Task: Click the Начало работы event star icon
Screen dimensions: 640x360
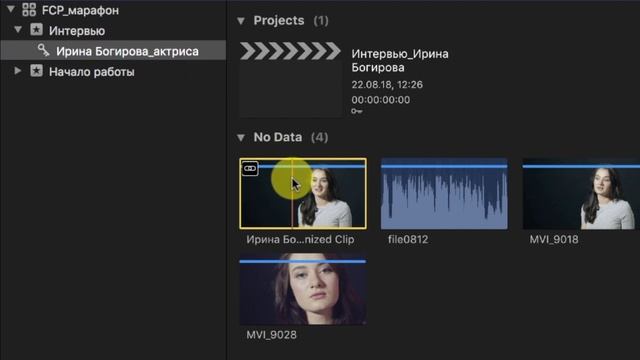Action: tap(36, 71)
